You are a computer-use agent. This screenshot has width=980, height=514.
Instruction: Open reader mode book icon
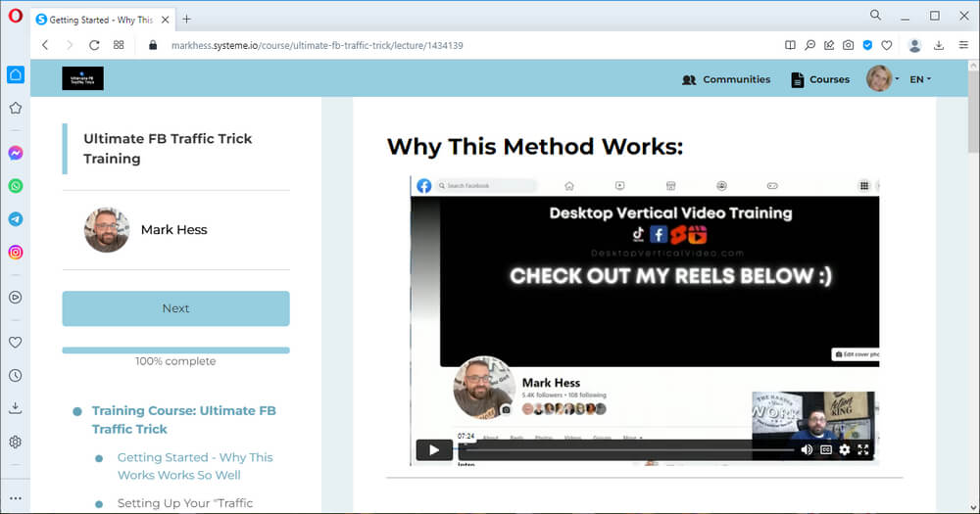[x=790, y=45]
